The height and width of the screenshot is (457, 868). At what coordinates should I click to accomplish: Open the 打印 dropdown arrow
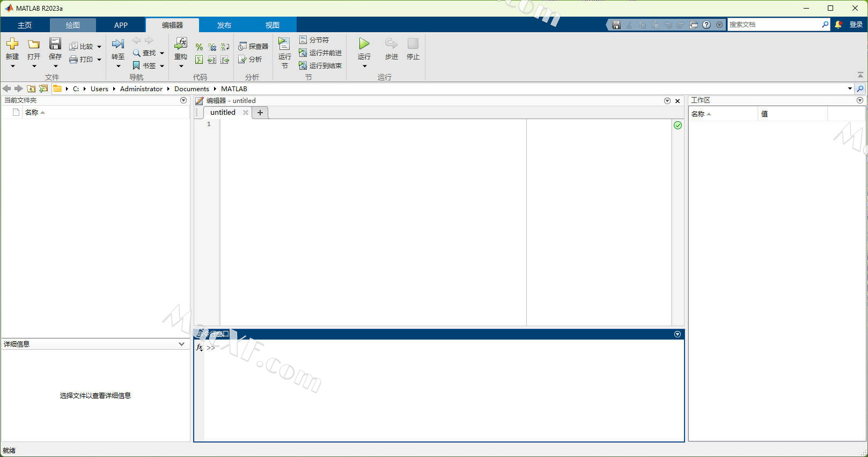(x=99, y=60)
